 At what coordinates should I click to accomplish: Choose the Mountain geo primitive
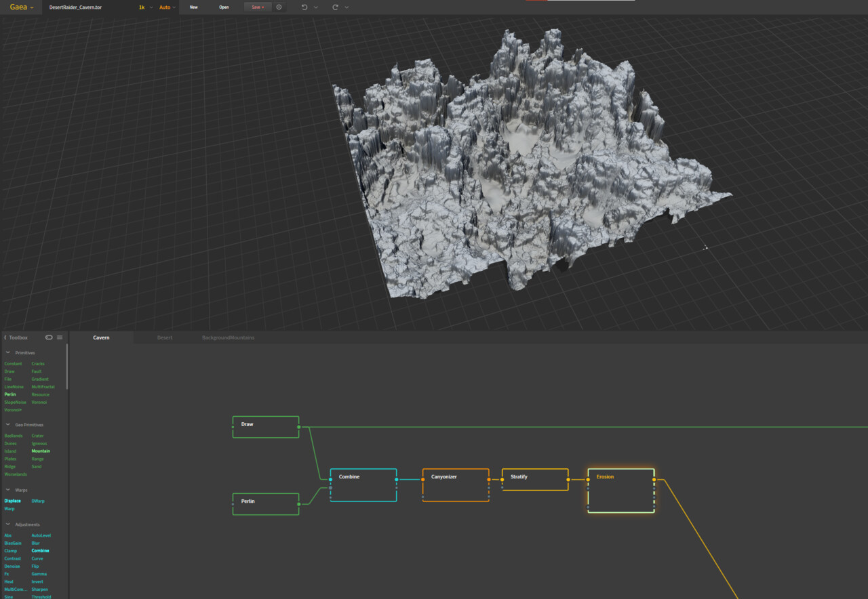tap(41, 451)
